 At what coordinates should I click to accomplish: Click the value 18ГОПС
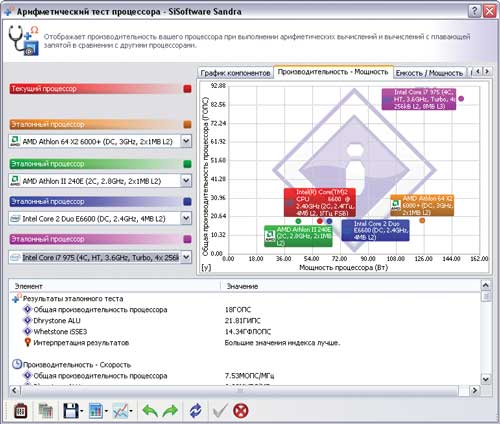(x=238, y=310)
